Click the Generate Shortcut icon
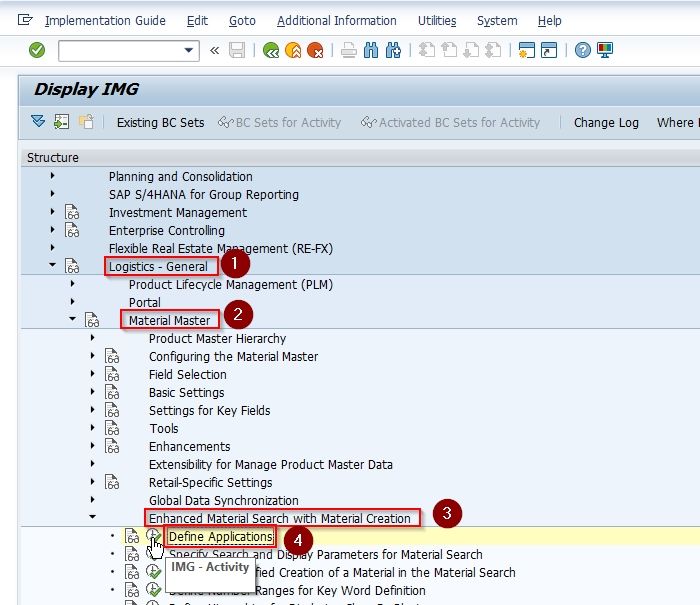Screen dimensions: 700x605 (x=549, y=50)
